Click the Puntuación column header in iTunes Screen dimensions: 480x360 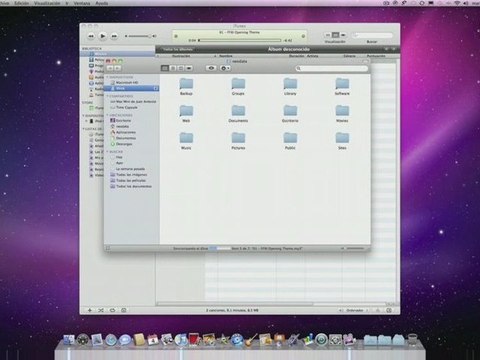click(x=376, y=56)
